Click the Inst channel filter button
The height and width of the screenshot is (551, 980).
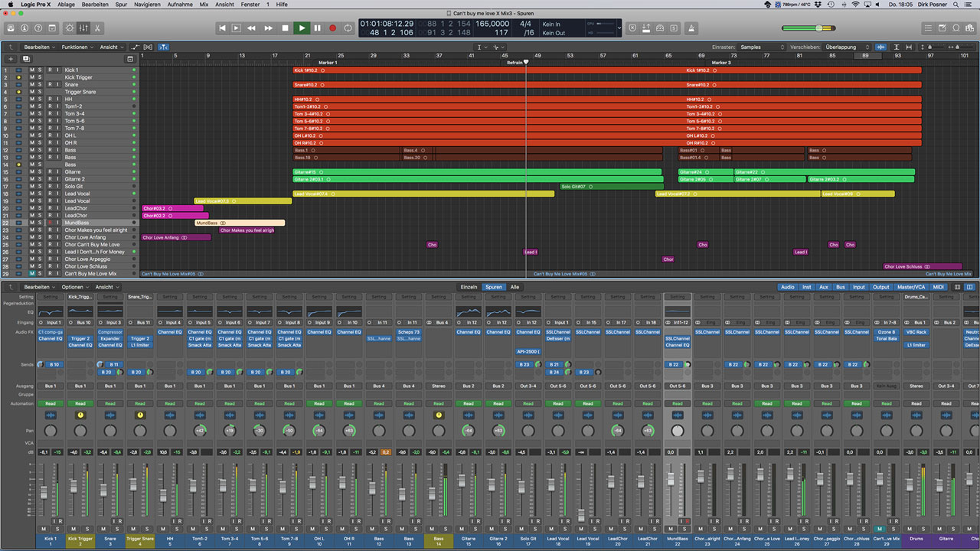(x=806, y=287)
